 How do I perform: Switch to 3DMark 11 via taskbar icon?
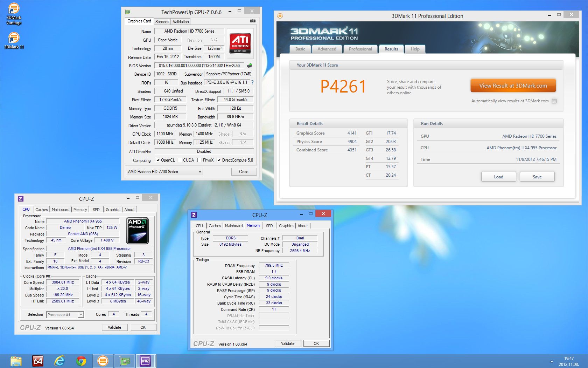point(103,361)
